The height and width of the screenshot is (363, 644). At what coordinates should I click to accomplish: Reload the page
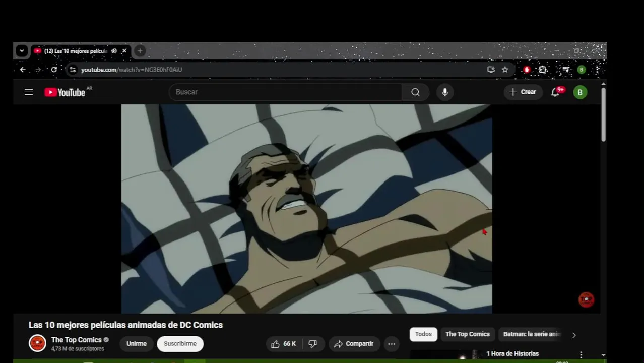[x=54, y=70]
